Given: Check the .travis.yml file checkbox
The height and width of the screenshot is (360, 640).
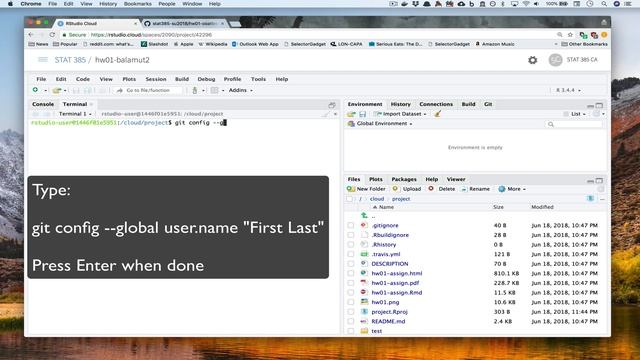Looking at the screenshot, I should coord(351,254).
